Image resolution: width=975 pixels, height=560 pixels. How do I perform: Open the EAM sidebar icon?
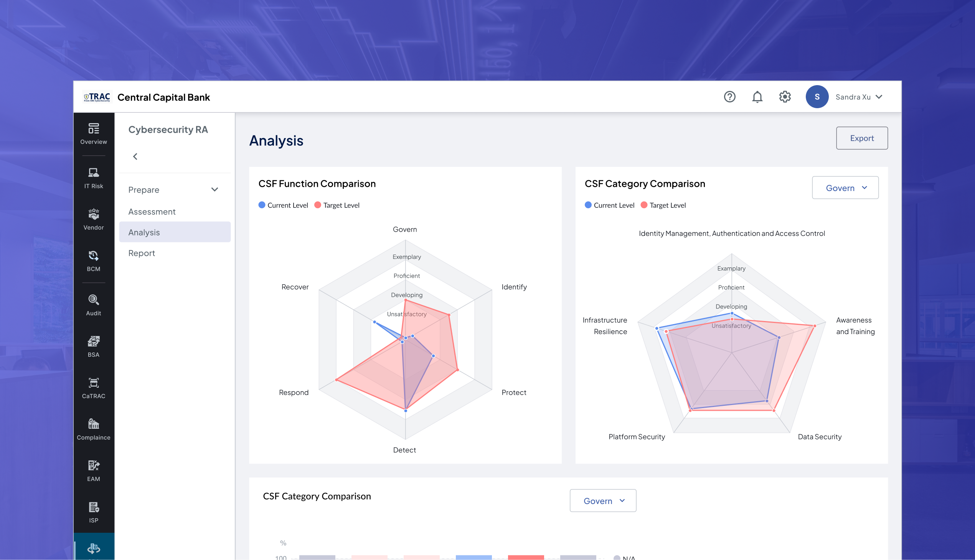click(x=94, y=470)
